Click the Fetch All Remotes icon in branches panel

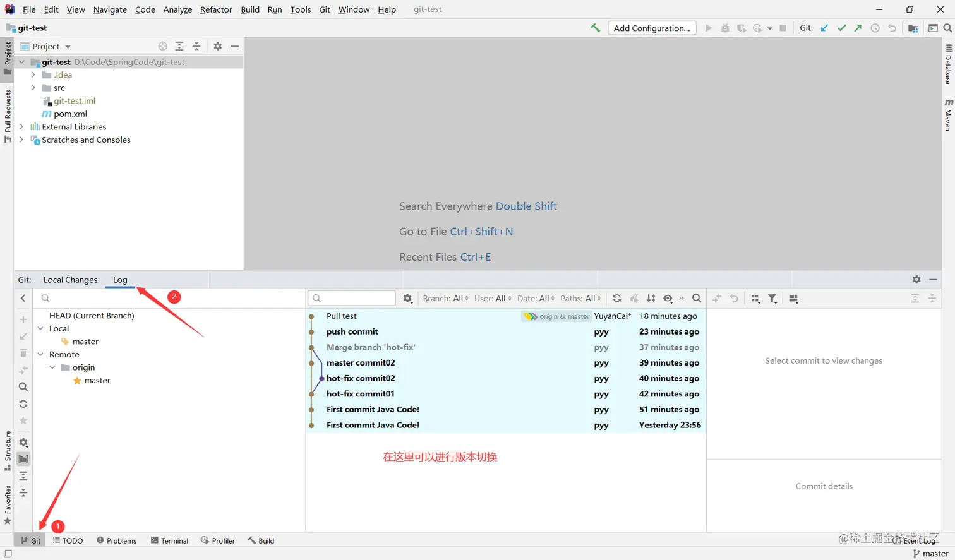pos(23,404)
